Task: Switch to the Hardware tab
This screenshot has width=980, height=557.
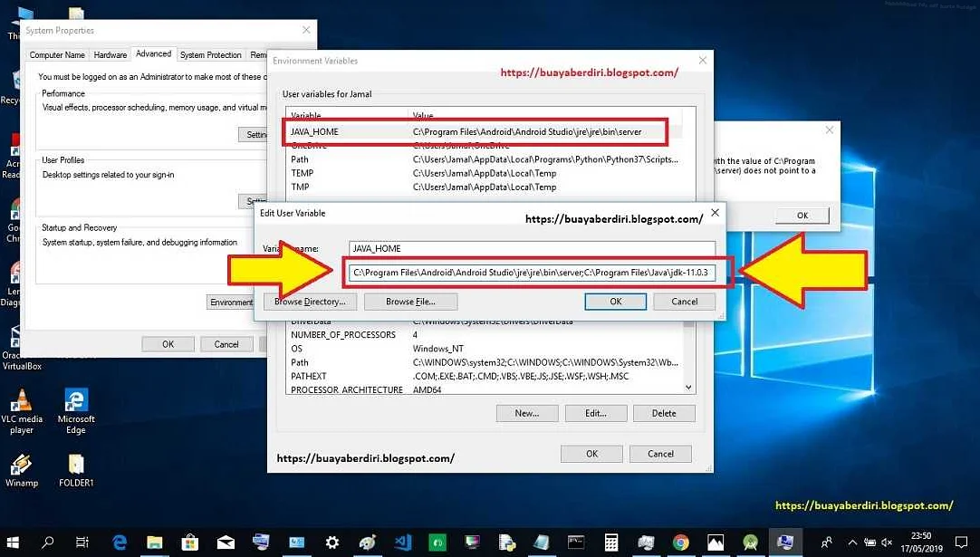Action: pyautogui.click(x=110, y=53)
